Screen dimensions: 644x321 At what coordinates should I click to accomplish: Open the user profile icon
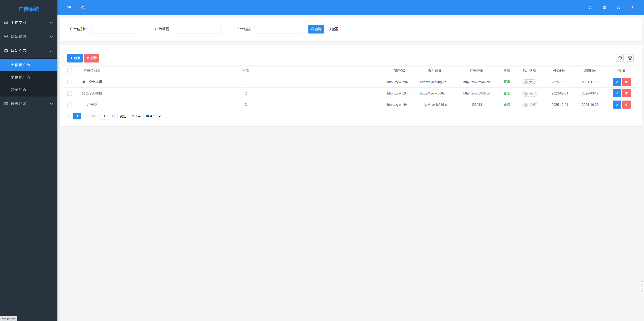coord(618,8)
